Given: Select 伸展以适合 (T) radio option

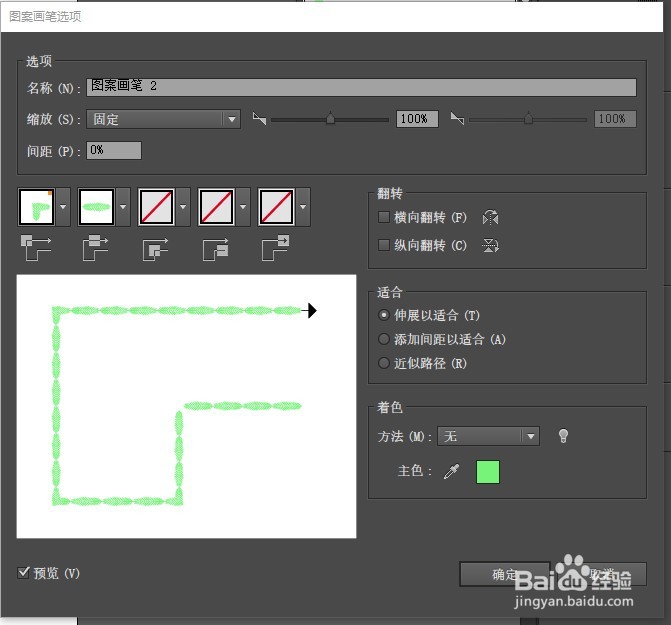Looking at the screenshot, I should 384,315.
